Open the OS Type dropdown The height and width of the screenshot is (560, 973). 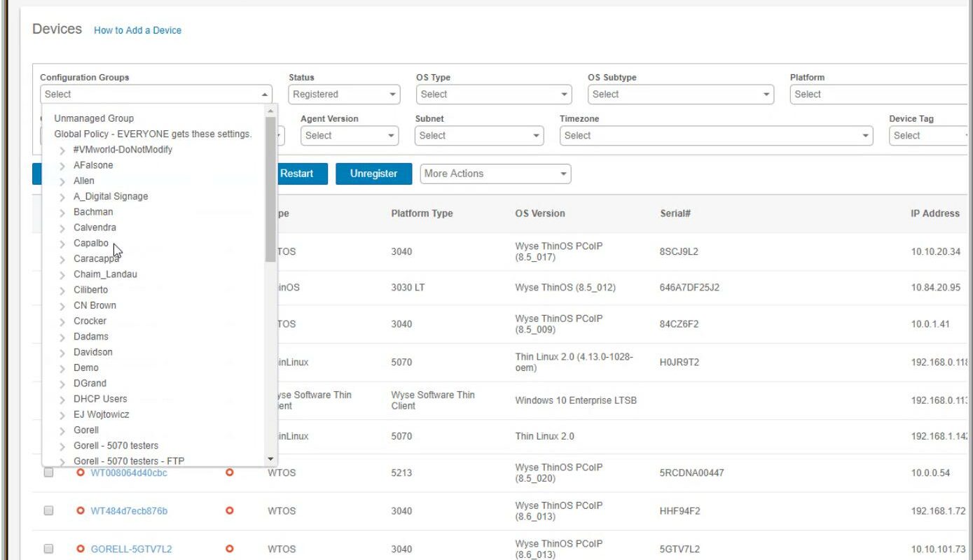(494, 94)
